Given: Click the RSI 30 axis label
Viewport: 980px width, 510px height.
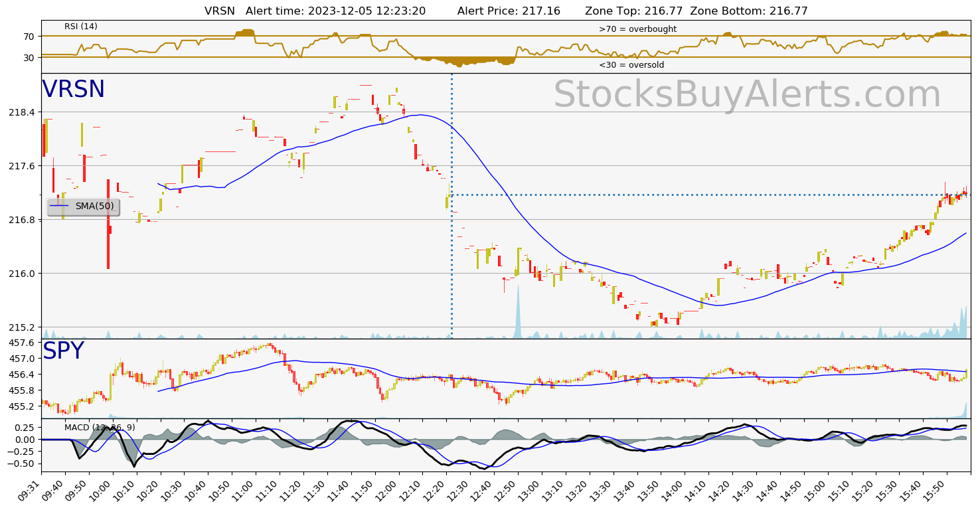Looking at the screenshot, I should pyautogui.click(x=29, y=58).
